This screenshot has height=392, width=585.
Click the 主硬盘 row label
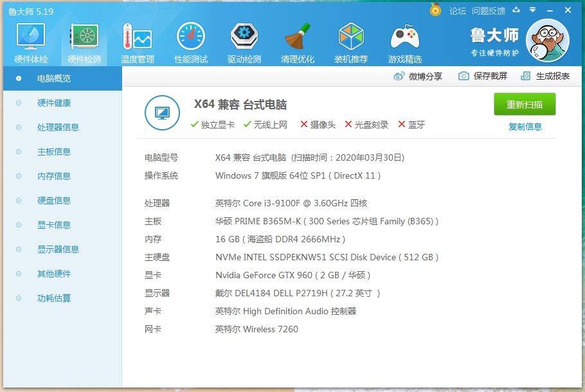[157, 257]
